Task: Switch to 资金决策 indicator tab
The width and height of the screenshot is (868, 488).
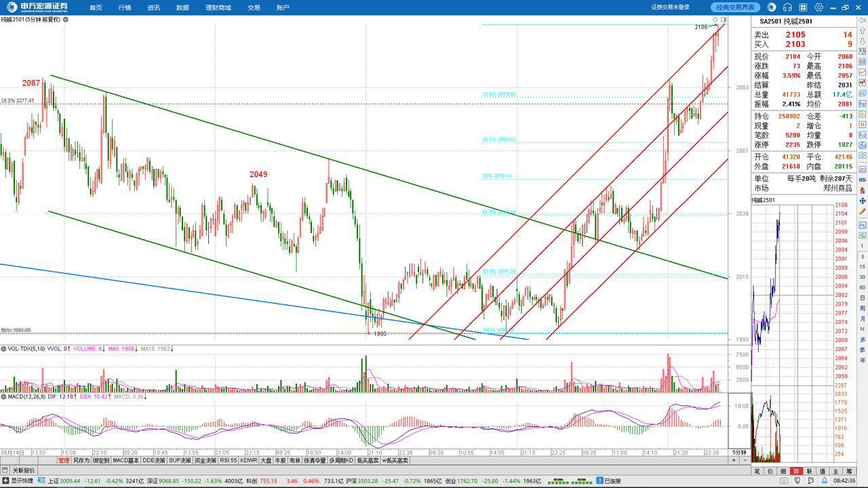Action: [205, 461]
